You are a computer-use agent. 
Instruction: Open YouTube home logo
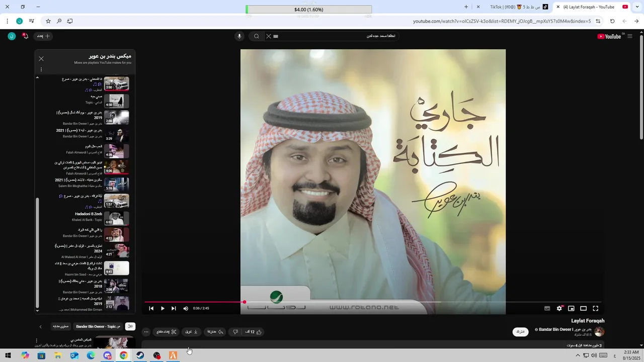click(610, 36)
